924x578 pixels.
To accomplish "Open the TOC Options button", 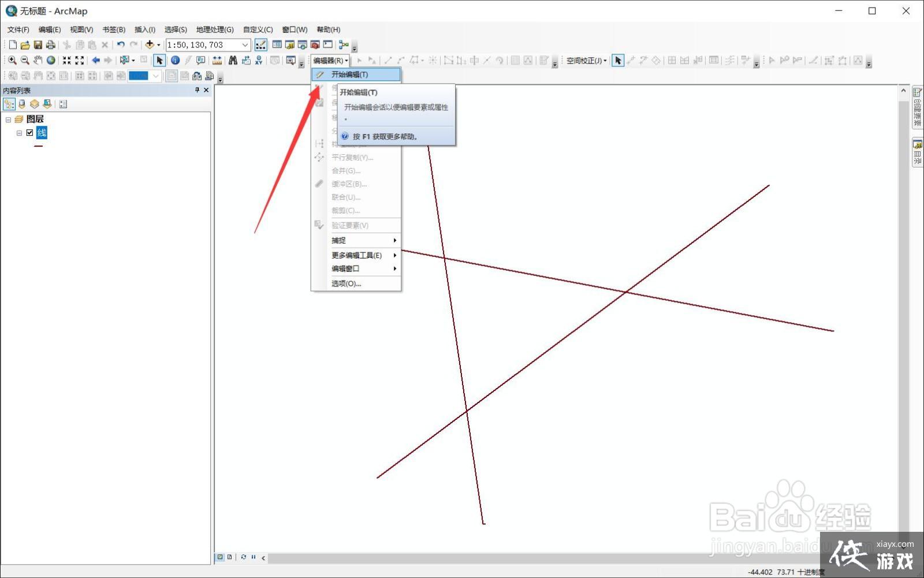I will (x=64, y=104).
